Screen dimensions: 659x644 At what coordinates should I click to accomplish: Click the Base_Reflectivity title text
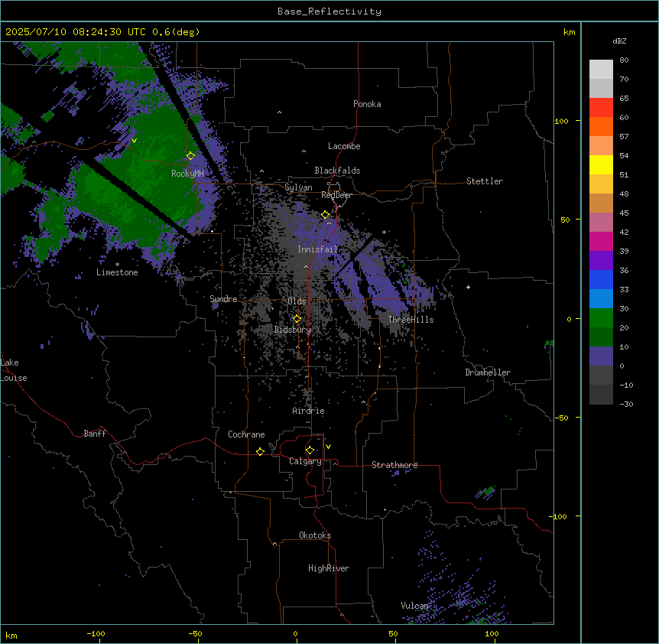[x=329, y=11]
